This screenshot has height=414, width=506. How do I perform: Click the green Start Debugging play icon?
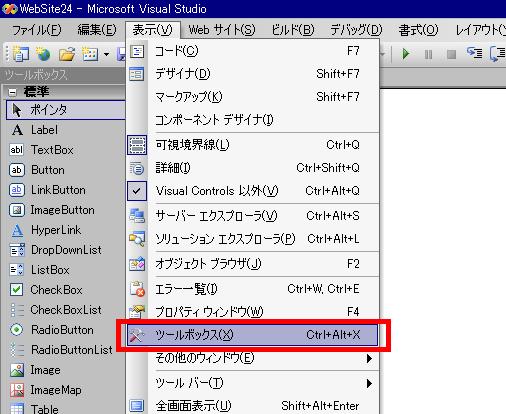click(x=406, y=54)
